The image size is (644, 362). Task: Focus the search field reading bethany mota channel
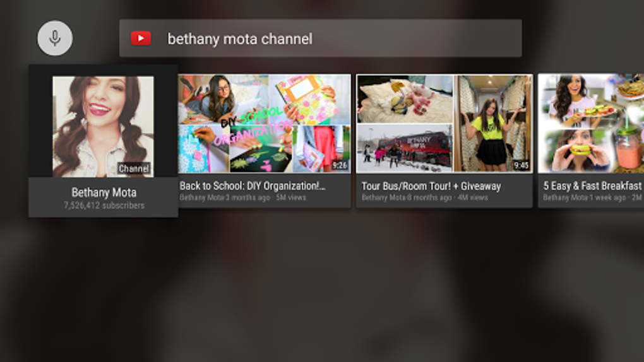click(x=320, y=38)
